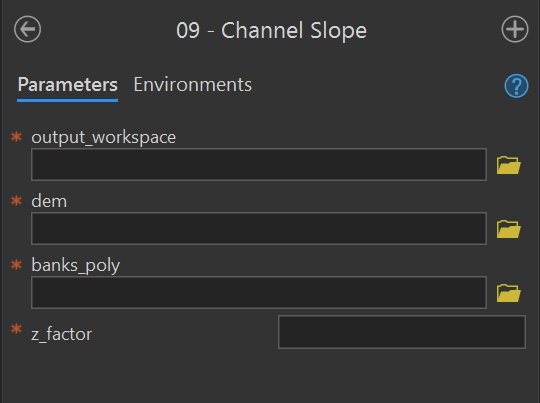The image size is (540, 403).
Task: Click the z_factor parameter label
Action: 62,334
